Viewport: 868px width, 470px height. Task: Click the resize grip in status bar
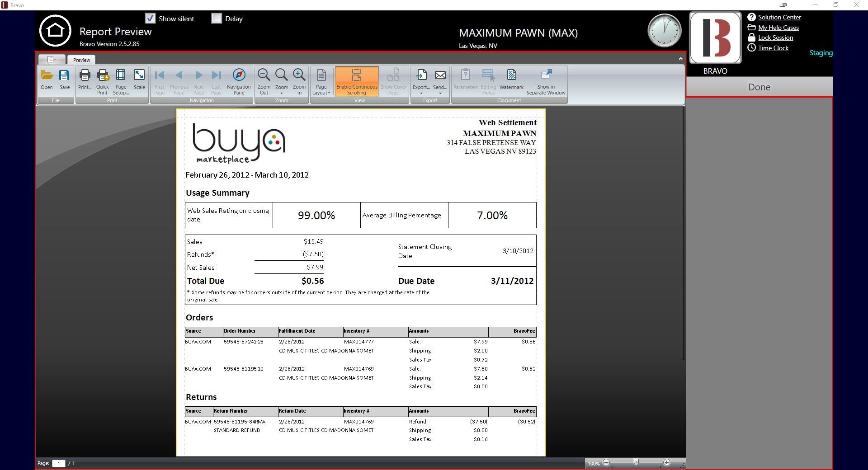click(682, 465)
